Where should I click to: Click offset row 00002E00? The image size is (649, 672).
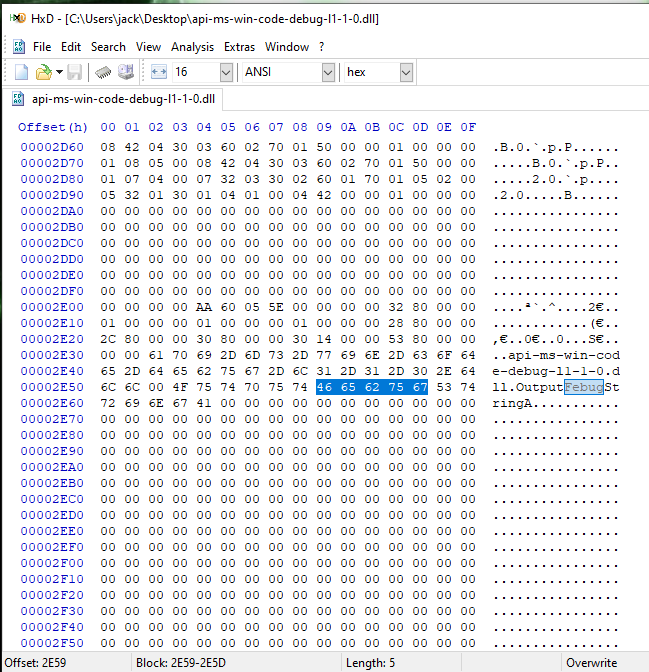52,307
